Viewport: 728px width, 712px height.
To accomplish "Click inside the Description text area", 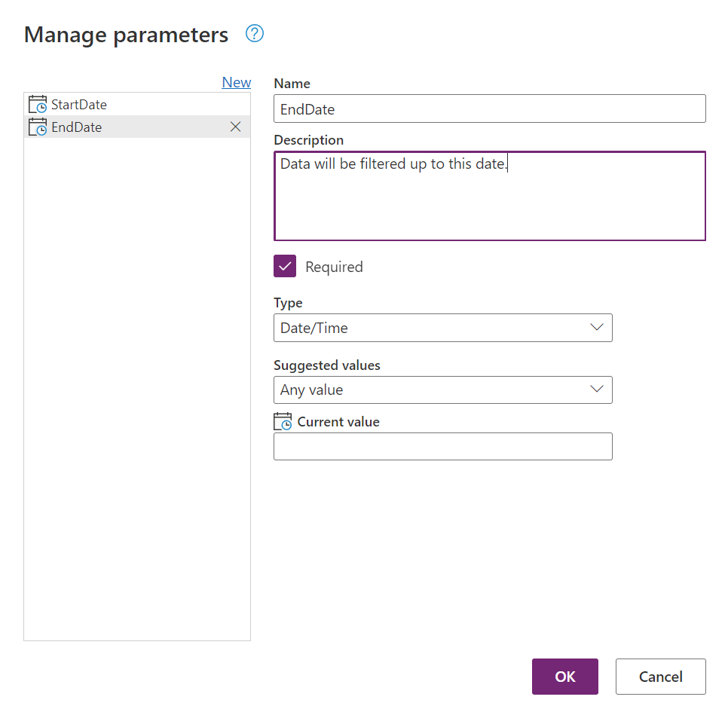I will point(490,196).
